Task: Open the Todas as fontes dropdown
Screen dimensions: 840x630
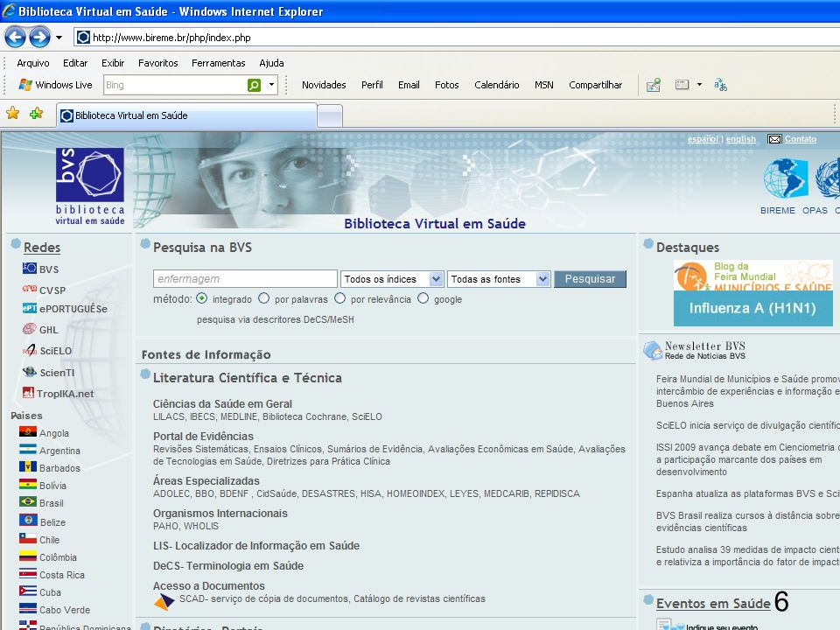Action: pos(499,278)
